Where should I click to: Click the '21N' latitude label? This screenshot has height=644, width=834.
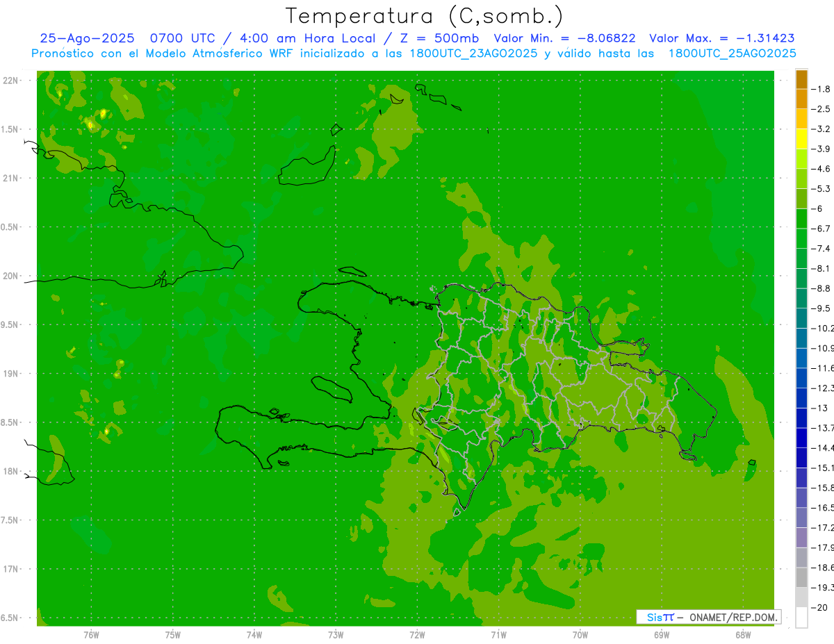(10, 179)
